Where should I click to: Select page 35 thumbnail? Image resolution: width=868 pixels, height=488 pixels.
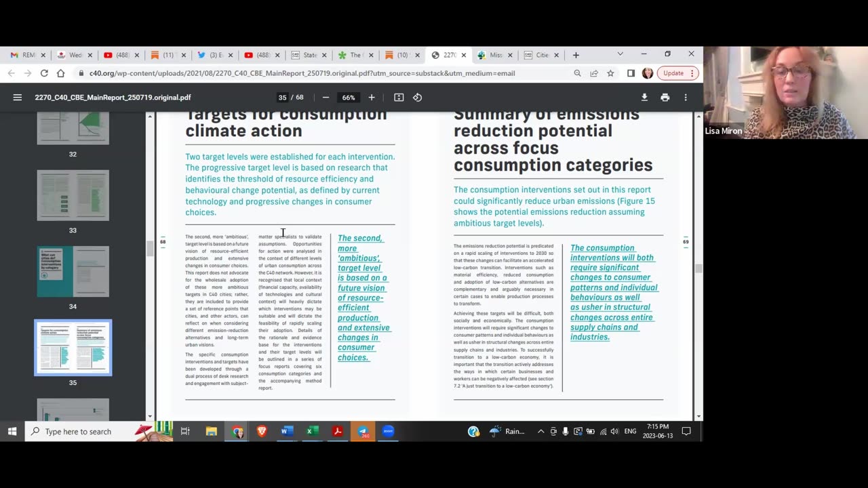pyautogui.click(x=73, y=348)
